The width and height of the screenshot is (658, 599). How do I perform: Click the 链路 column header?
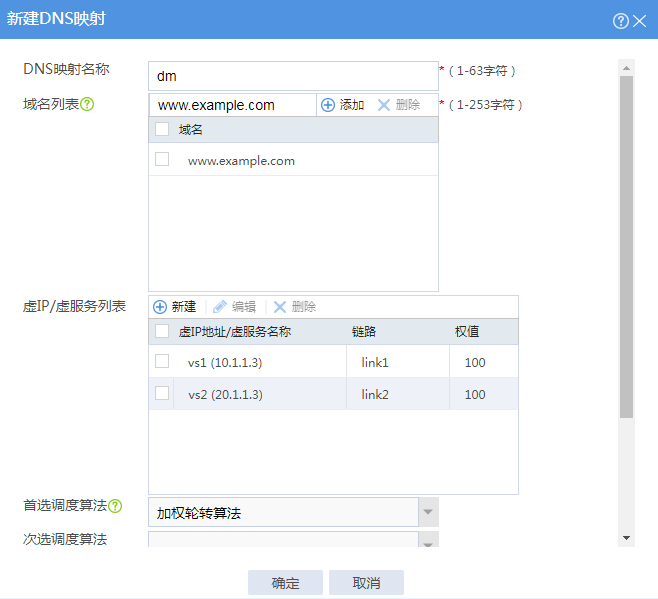pos(364,332)
